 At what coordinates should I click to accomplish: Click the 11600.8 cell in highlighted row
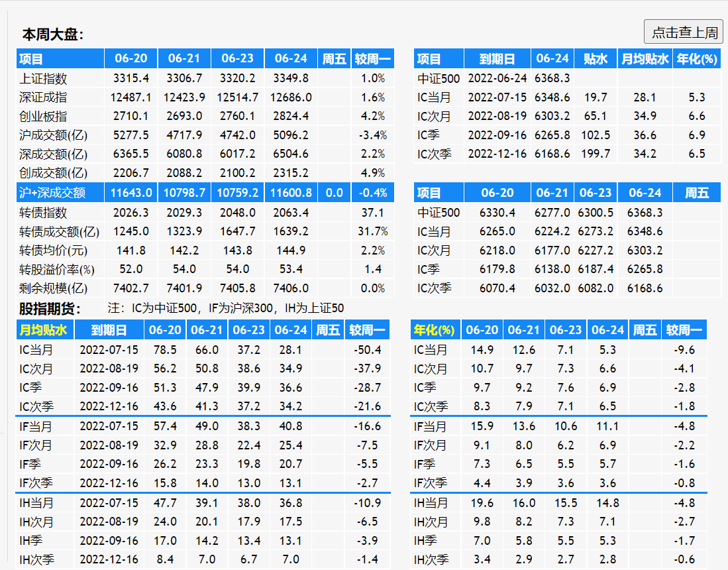[291, 192]
